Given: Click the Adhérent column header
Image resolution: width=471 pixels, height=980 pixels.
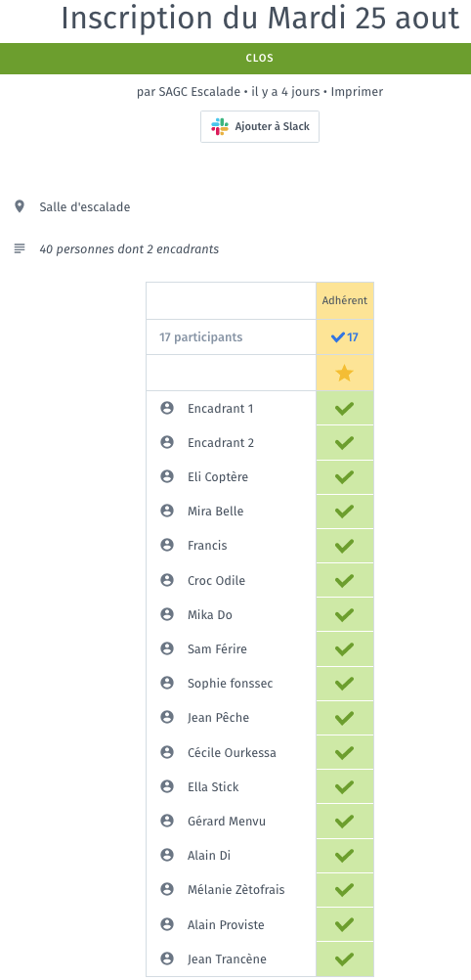Looking at the screenshot, I should pos(345,300).
